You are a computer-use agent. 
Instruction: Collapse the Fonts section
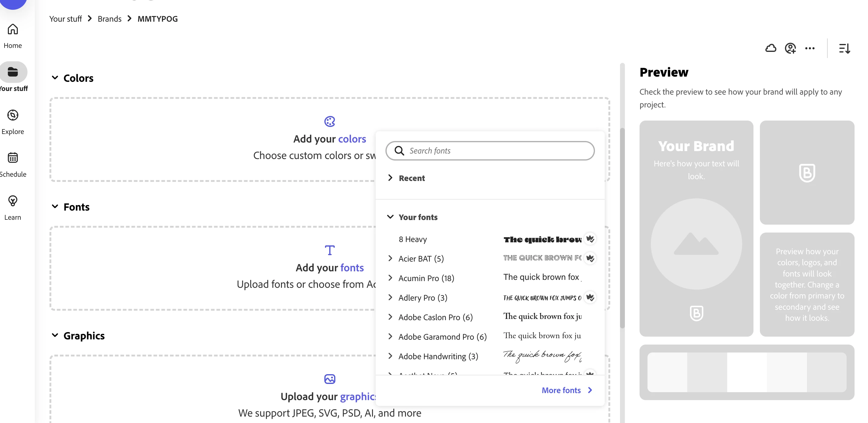coord(55,206)
